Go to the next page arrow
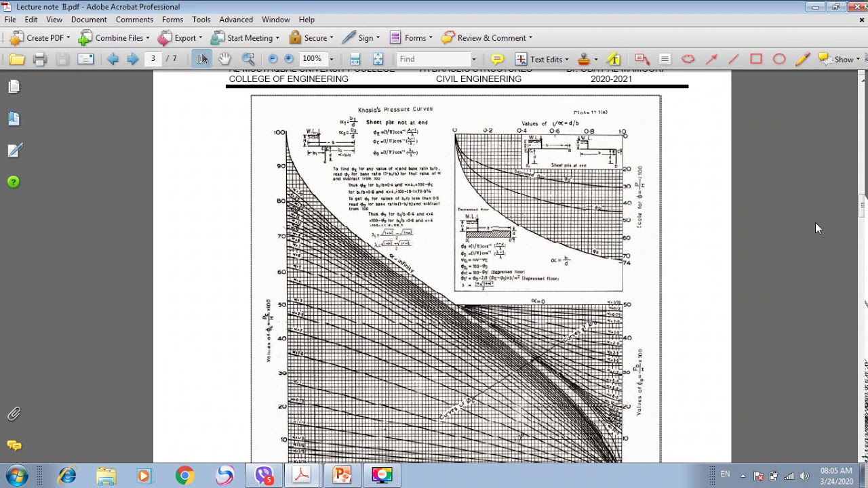The image size is (868, 488). coord(132,59)
